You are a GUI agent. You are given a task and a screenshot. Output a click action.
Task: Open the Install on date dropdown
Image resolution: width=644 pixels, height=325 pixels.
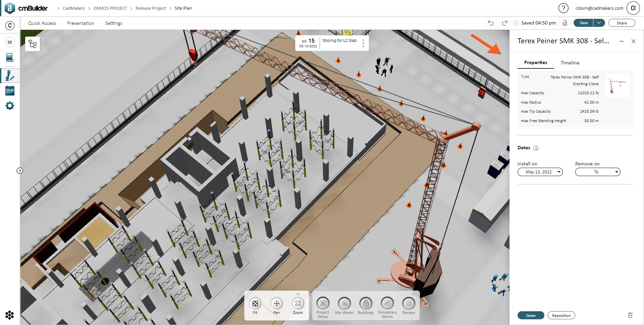point(540,172)
